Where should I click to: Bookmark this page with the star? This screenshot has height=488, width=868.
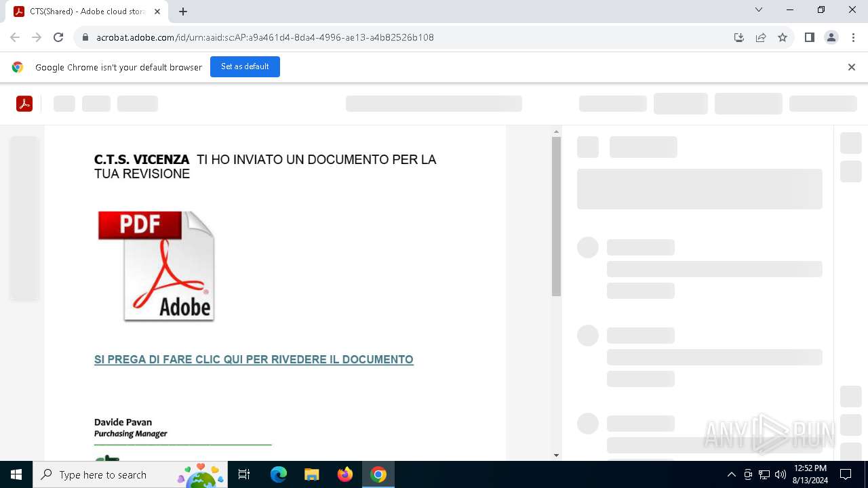[783, 37]
